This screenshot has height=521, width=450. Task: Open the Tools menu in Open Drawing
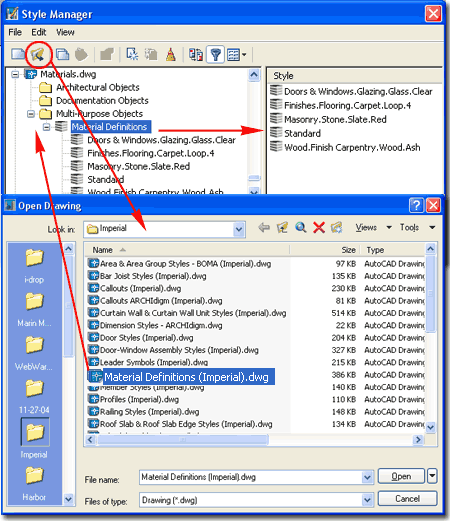tap(418, 228)
